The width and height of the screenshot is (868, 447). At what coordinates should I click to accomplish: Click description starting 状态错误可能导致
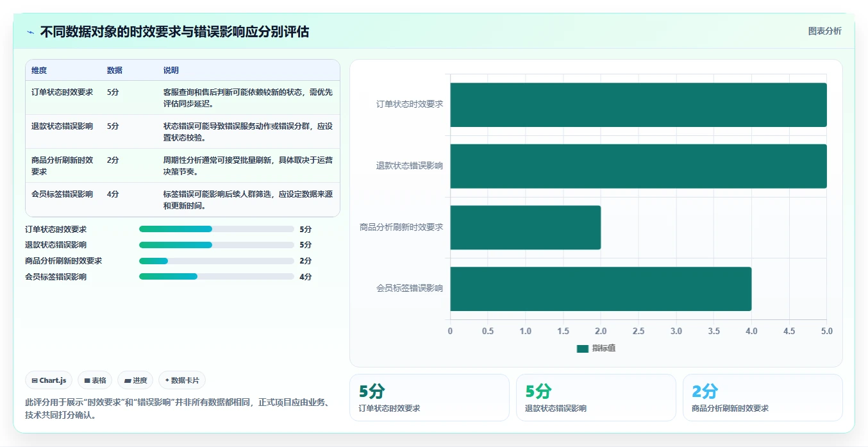point(248,131)
